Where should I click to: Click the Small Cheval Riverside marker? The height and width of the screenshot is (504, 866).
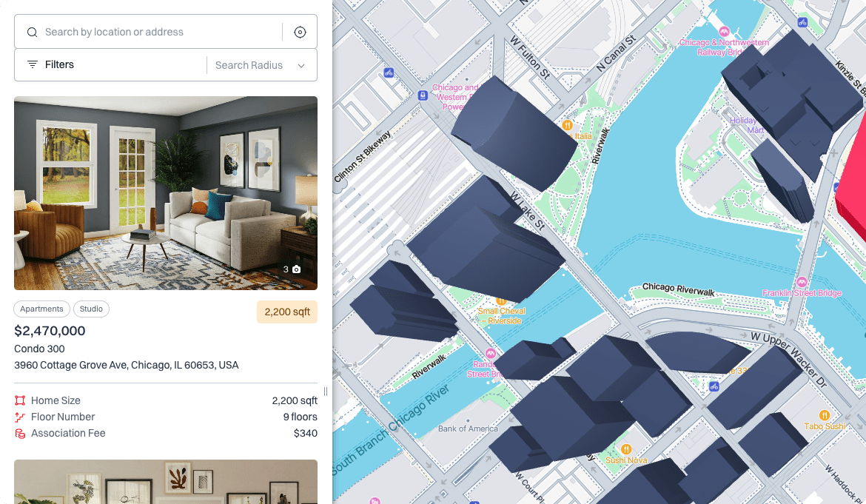[x=501, y=301]
